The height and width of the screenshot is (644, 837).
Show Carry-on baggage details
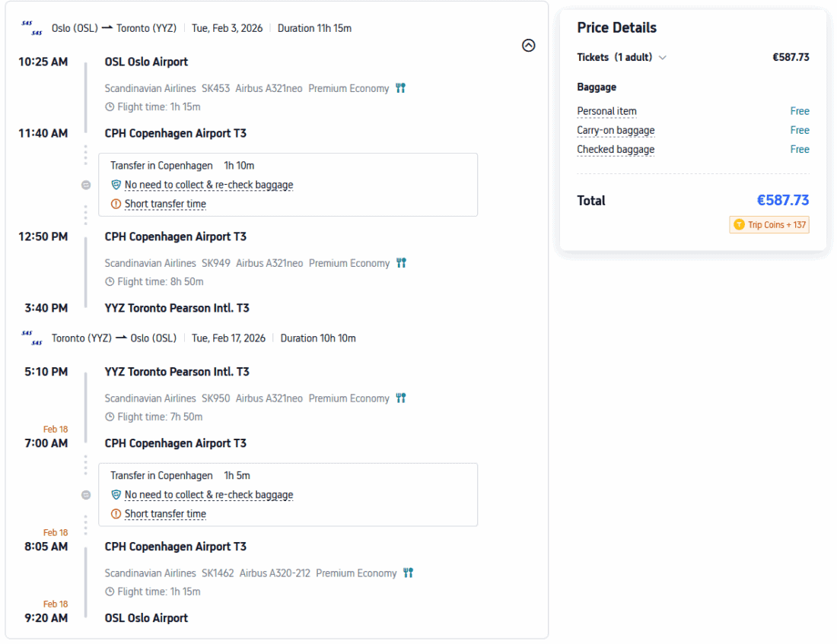click(616, 131)
